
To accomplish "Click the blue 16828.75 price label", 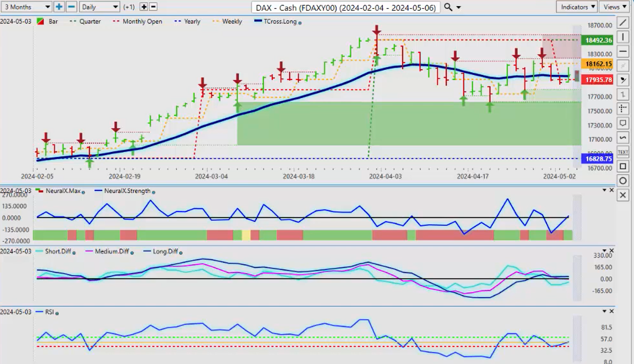I will click(x=598, y=158).
